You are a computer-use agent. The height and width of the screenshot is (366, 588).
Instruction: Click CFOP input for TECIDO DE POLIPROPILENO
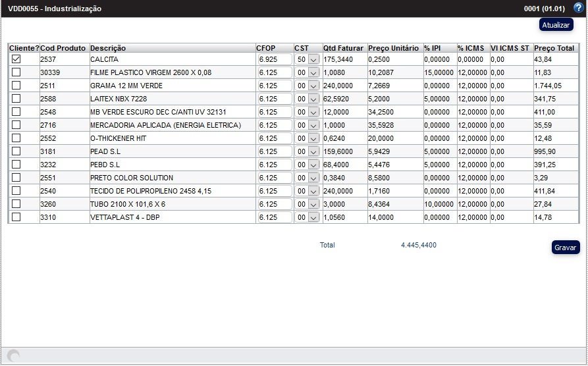tap(275, 191)
